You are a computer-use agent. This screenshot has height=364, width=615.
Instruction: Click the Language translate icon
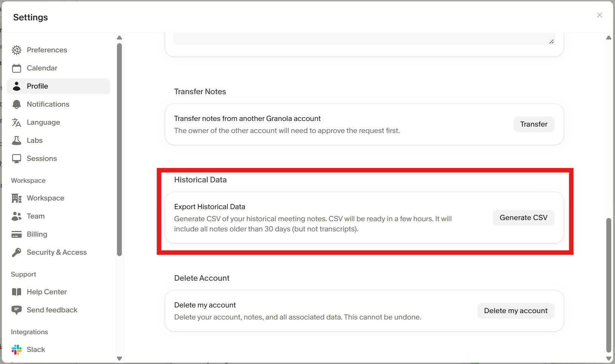[x=17, y=122]
